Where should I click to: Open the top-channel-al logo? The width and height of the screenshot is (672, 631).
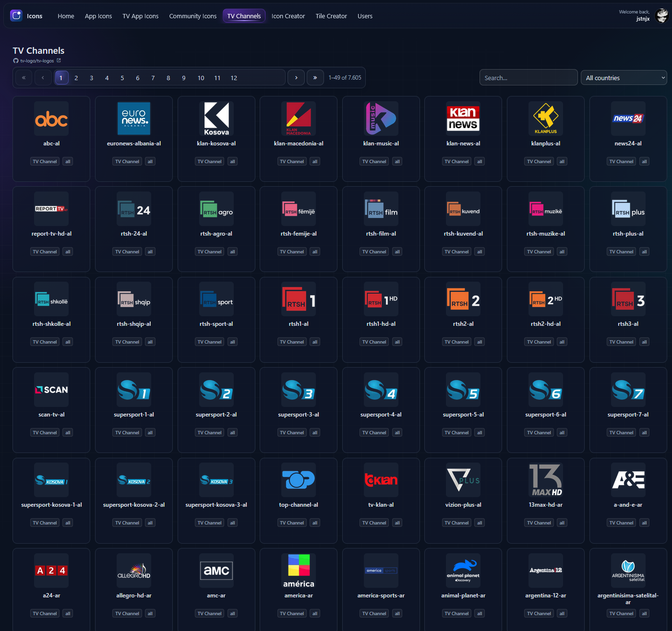[x=299, y=480]
